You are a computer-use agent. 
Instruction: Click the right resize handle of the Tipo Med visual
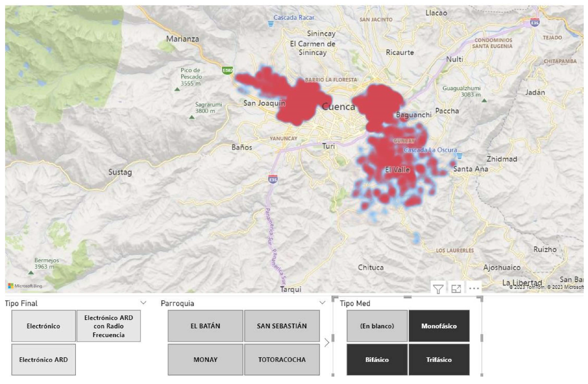click(481, 338)
